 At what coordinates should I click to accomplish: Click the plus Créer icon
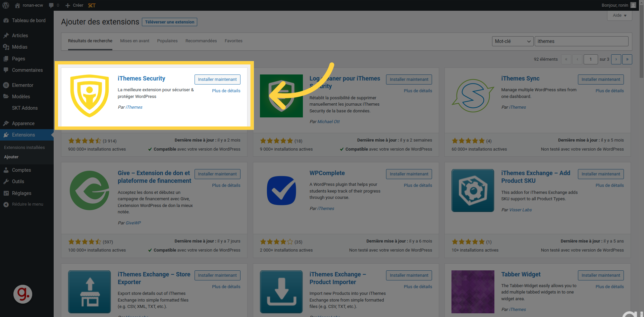68,5
